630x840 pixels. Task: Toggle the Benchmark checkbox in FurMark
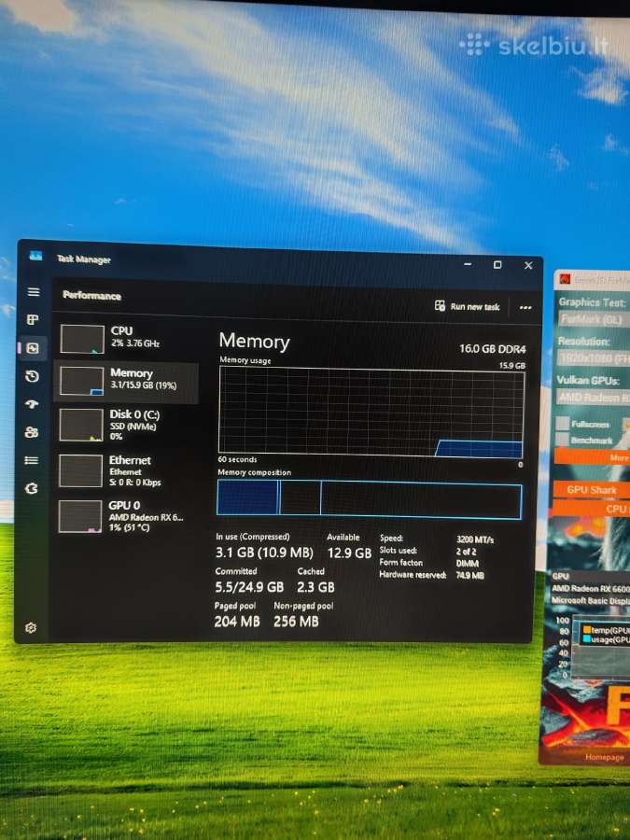pyautogui.click(x=562, y=440)
